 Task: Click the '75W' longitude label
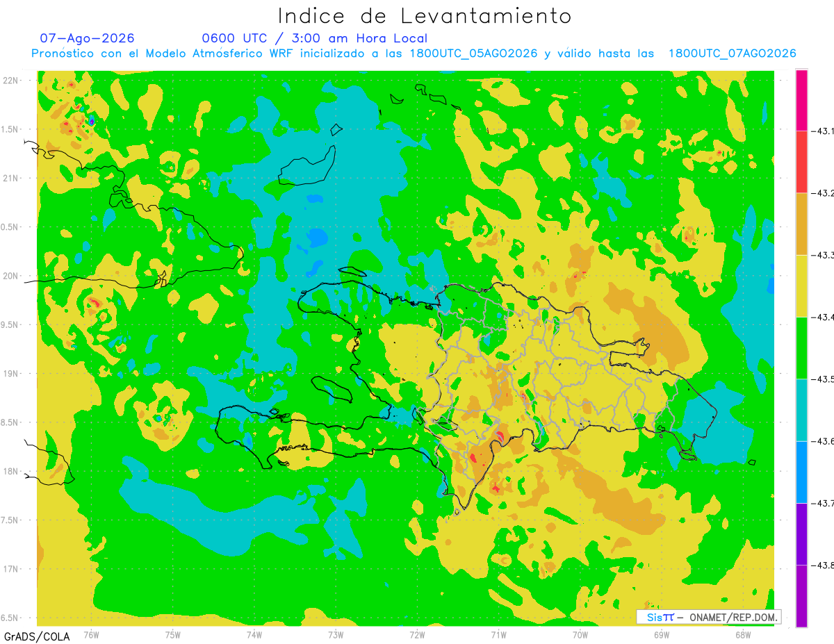point(173,634)
